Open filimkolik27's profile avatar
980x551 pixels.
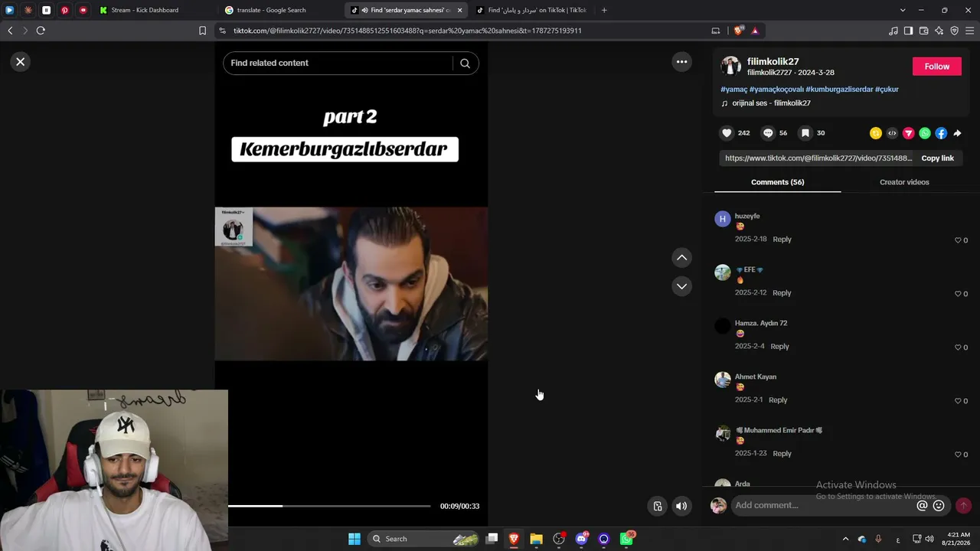pos(731,66)
